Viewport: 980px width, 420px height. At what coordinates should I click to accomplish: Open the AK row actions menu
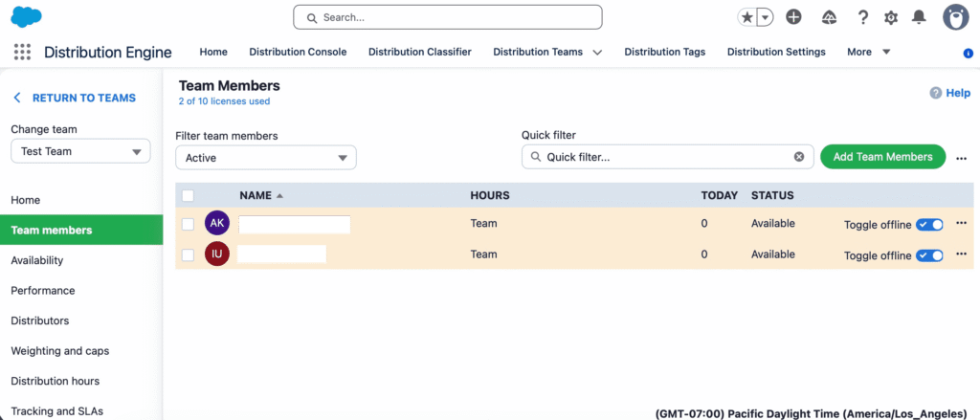coord(961,223)
